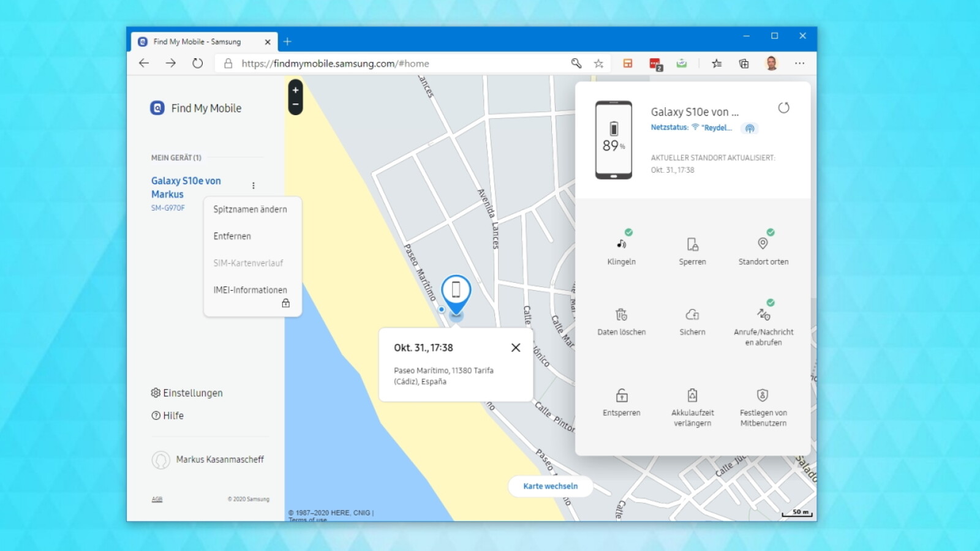Click the Find My Mobile logo
The width and height of the screenshot is (980, 551).
tap(157, 108)
